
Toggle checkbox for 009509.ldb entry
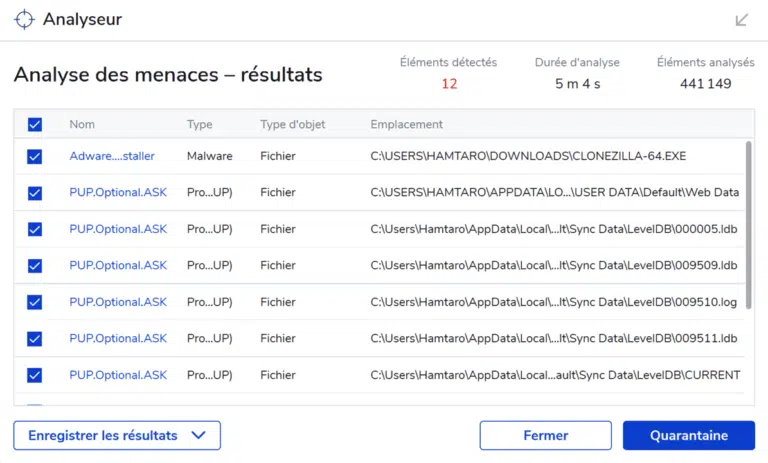click(35, 266)
